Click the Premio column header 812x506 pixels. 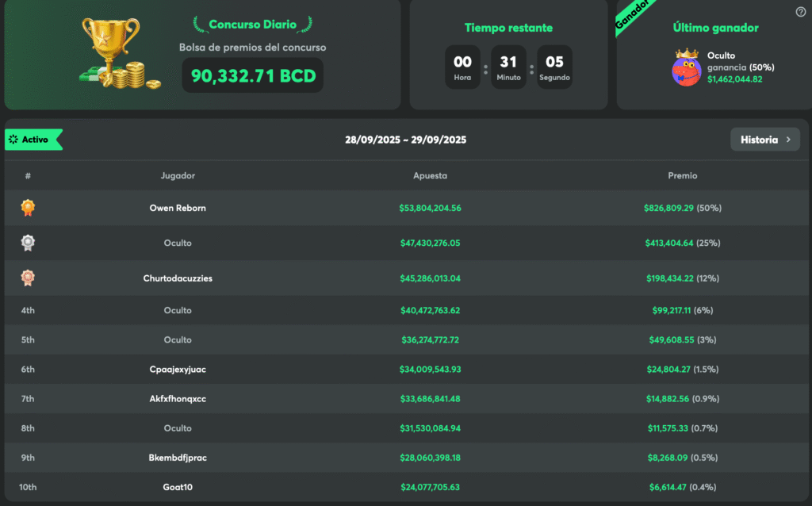coord(682,175)
